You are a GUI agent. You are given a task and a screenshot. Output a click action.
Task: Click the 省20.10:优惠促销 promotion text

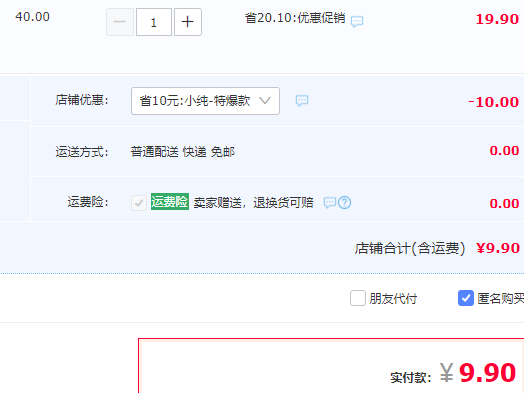[x=295, y=18]
